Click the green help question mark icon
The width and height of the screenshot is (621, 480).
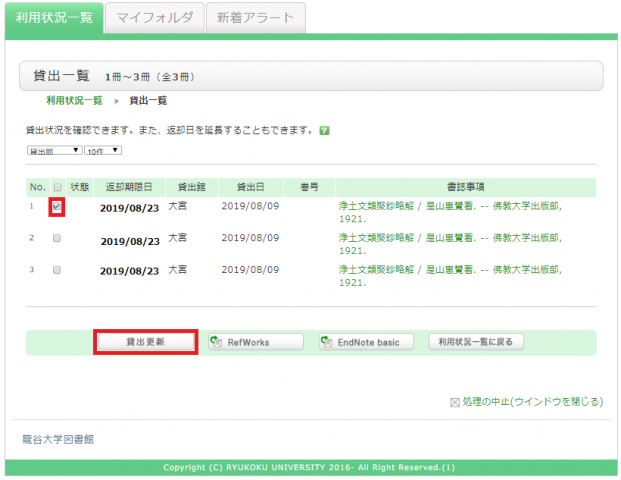(x=325, y=131)
